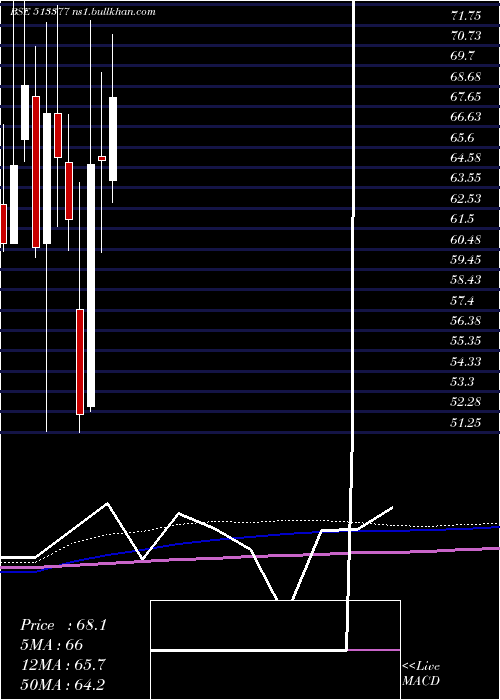
Task: Click the 69.7 price axis label
Action: click(x=463, y=56)
